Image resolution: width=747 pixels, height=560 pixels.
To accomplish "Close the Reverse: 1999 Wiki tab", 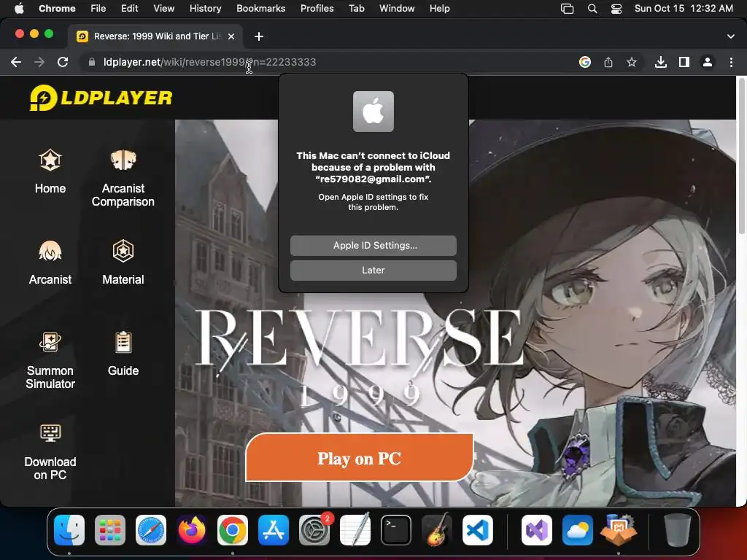I will (231, 36).
